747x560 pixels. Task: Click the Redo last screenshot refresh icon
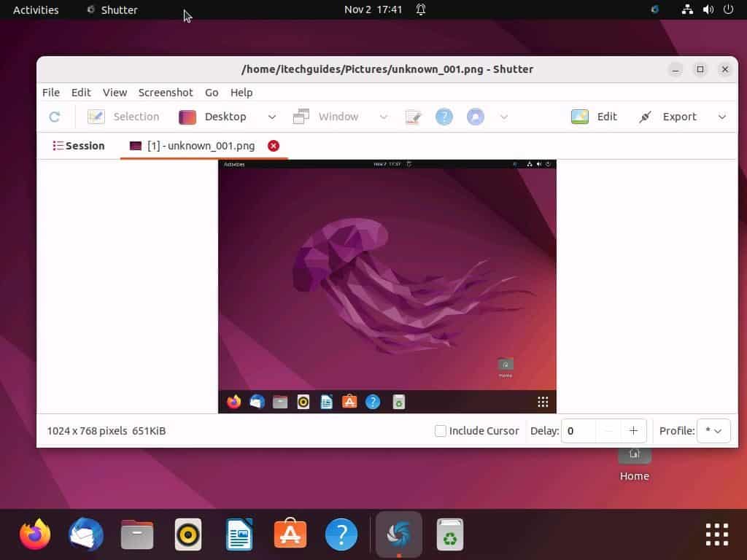pyautogui.click(x=54, y=117)
